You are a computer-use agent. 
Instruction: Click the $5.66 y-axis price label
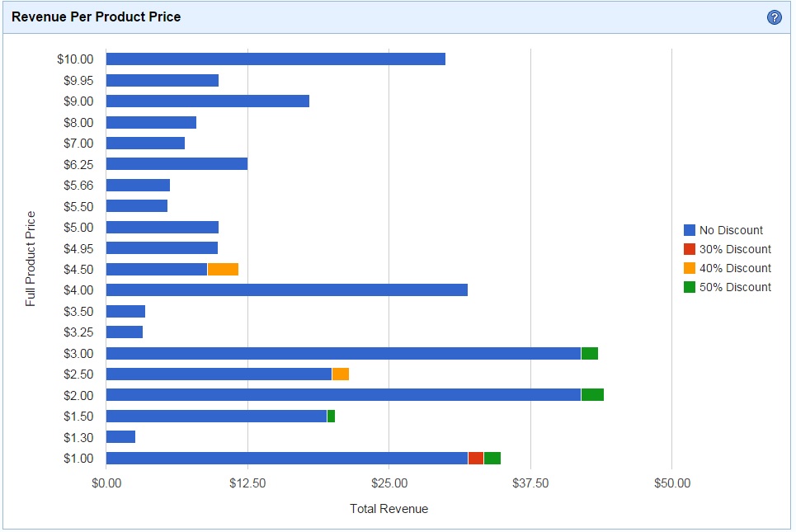pyautogui.click(x=78, y=186)
